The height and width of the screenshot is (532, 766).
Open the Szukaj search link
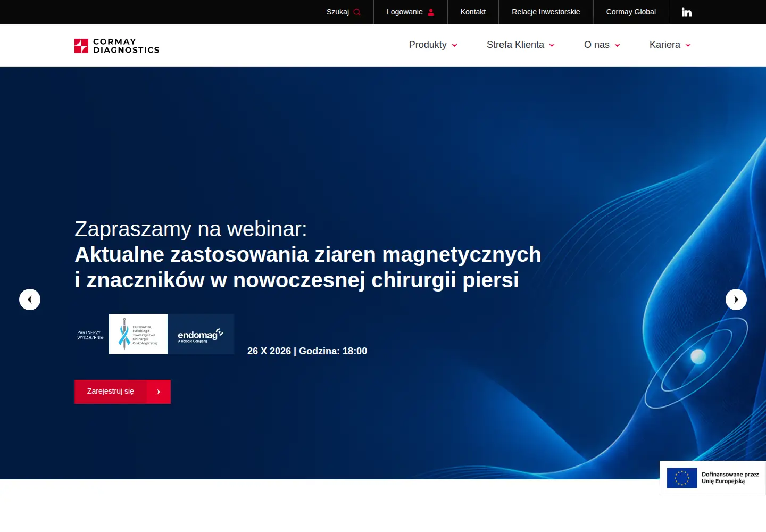(x=344, y=12)
